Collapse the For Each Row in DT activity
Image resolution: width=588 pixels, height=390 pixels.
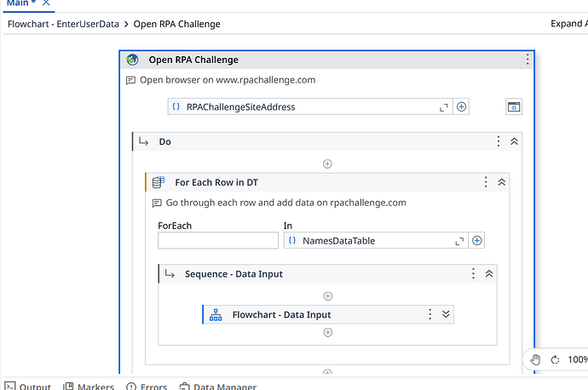click(501, 182)
